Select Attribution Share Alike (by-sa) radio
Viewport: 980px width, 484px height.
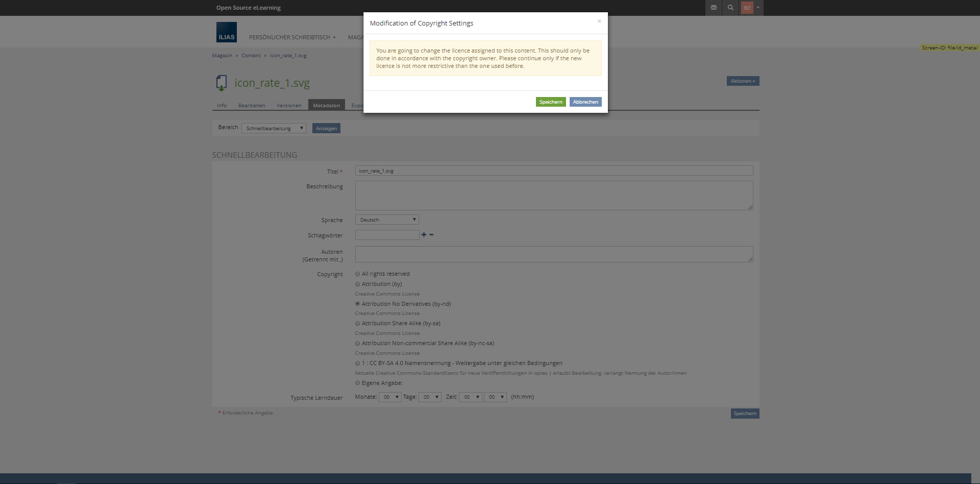(357, 324)
